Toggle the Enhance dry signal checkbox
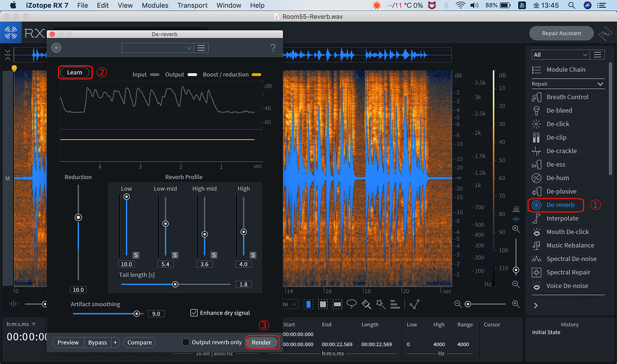This screenshot has height=364, width=617. click(x=193, y=313)
